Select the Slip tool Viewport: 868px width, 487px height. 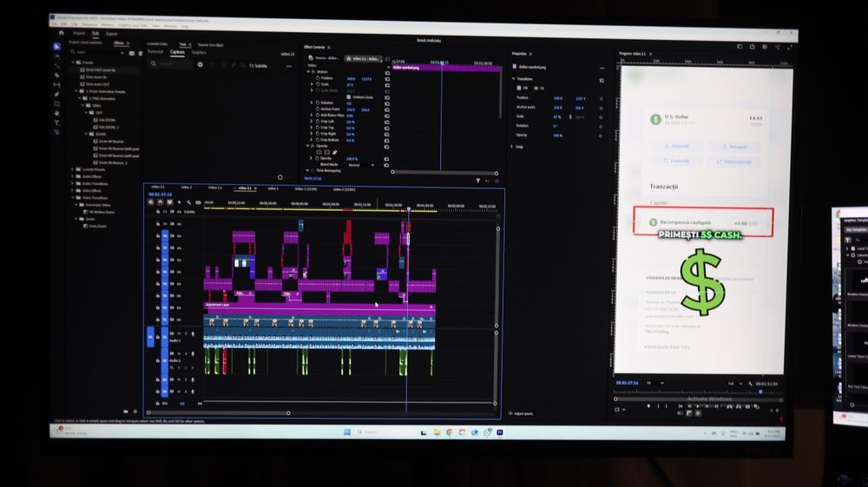56,85
